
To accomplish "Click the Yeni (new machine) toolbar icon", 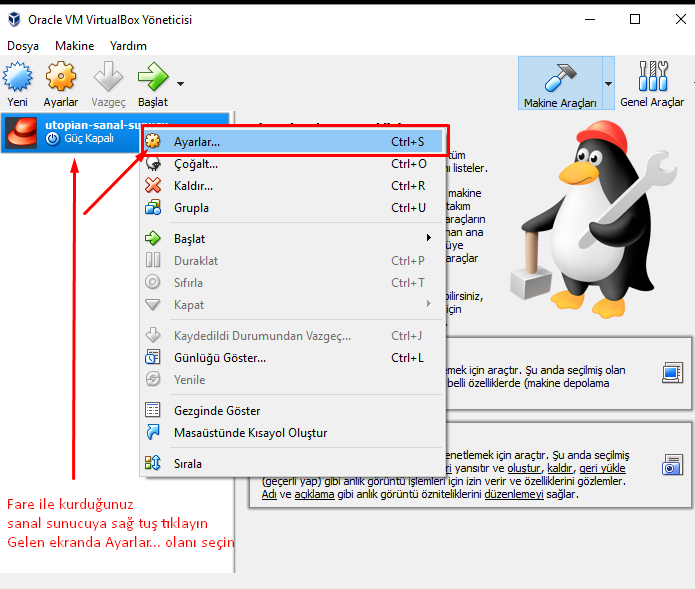I will (18, 77).
